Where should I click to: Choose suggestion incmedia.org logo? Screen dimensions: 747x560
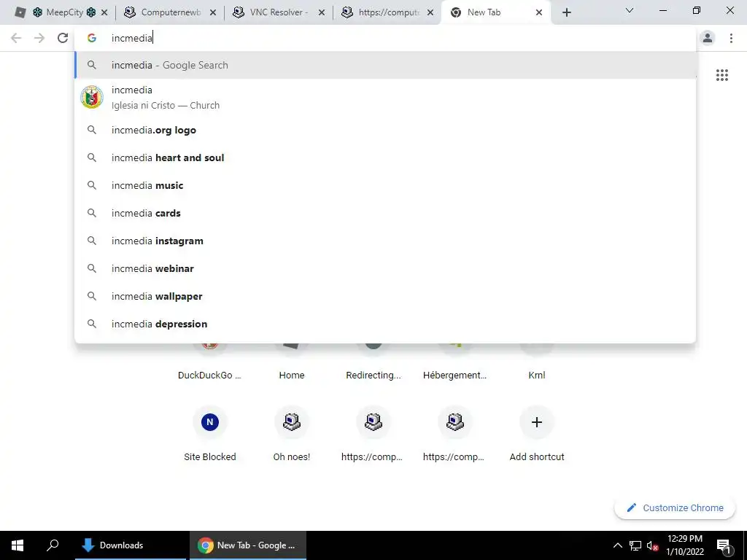(385, 130)
